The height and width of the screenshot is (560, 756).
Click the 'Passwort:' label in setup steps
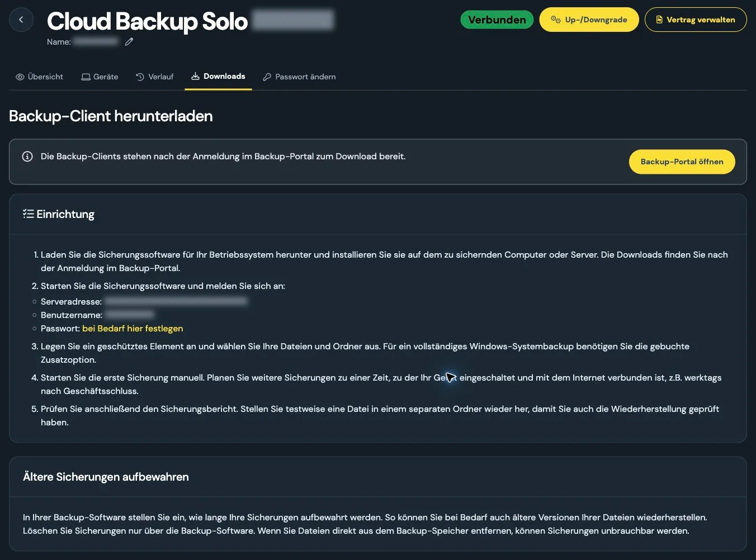tap(60, 329)
